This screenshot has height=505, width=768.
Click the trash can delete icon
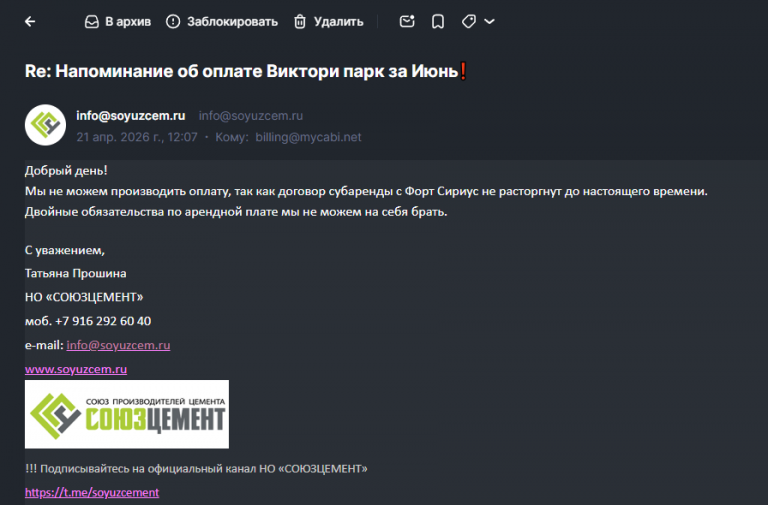point(300,22)
